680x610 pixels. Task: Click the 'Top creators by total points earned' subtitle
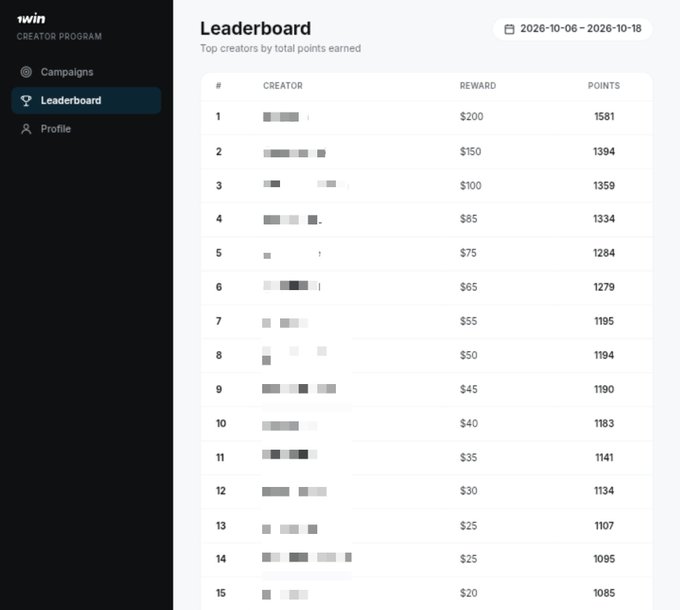tap(280, 48)
